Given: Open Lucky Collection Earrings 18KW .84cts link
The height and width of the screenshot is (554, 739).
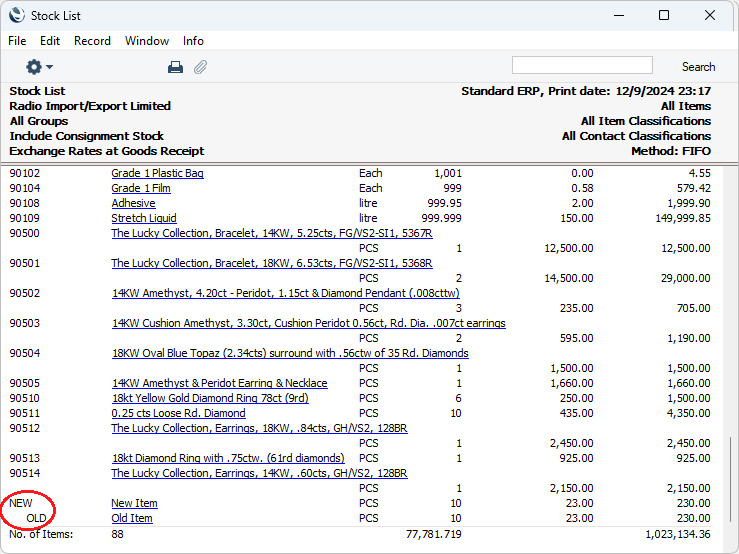Looking at the screenshot, I should [260, 428].
